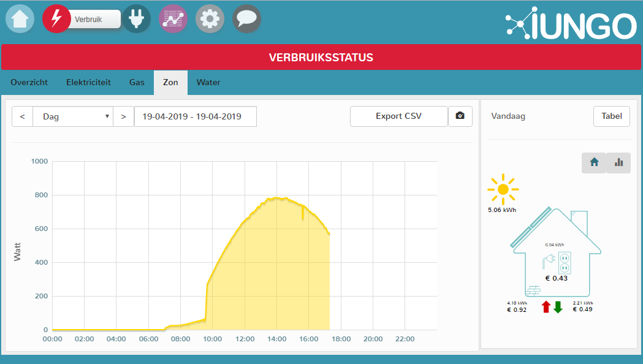Open settings gear icon
Image resolution: width=643 pixels, height=364 pixels.
(210, 19)
